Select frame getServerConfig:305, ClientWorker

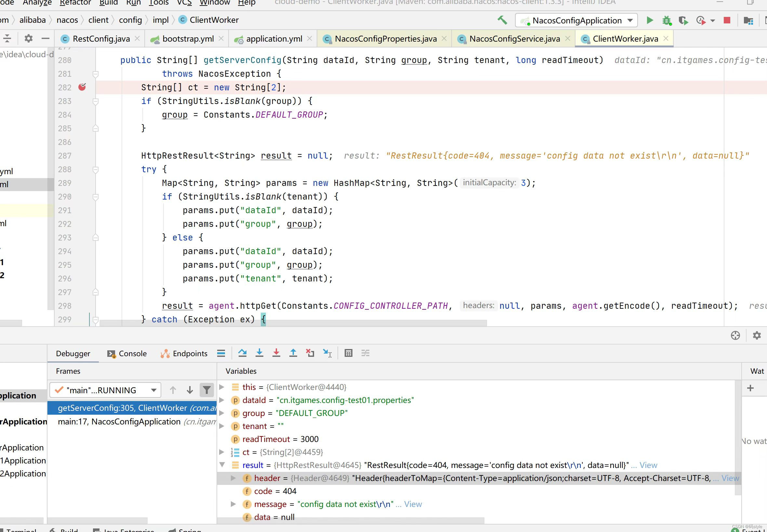coord(132,408)
